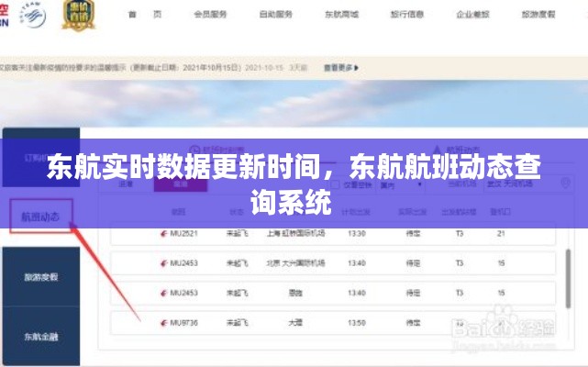Select the 东航金融 sidebar tab

[40, 337]
